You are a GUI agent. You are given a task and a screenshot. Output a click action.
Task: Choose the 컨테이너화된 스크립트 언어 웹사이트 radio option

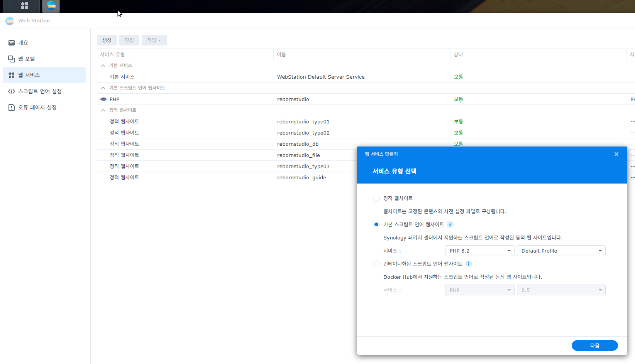(376, 264)
